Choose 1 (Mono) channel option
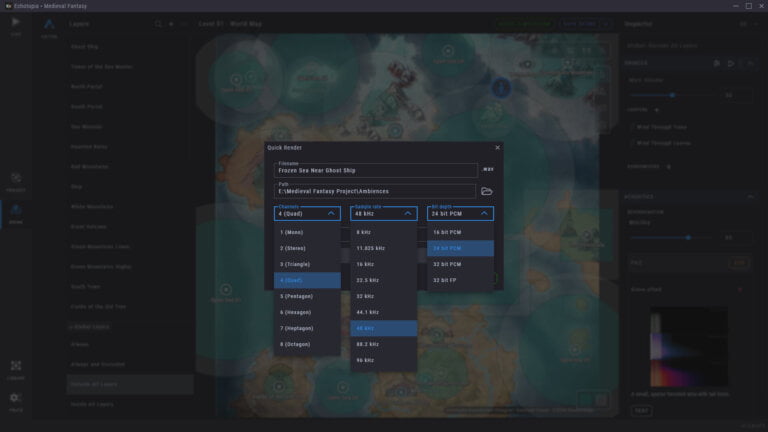 click(x=307, y=232)
